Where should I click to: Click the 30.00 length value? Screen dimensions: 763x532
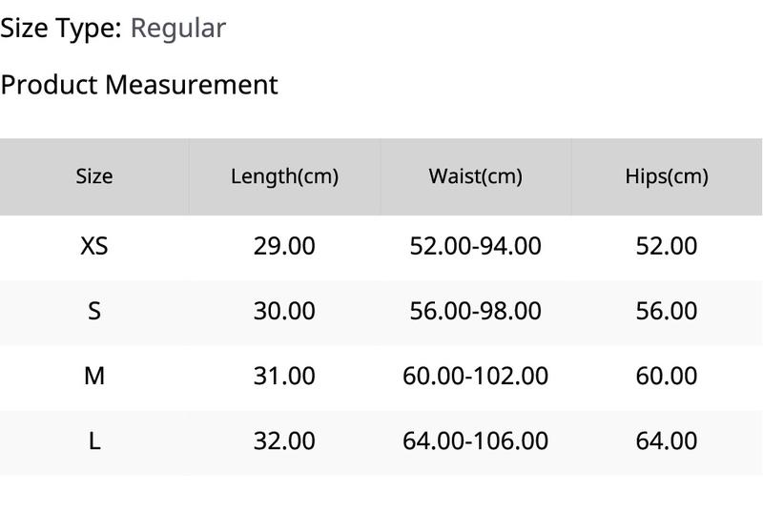pyautogui.click(x=284, y=311)
